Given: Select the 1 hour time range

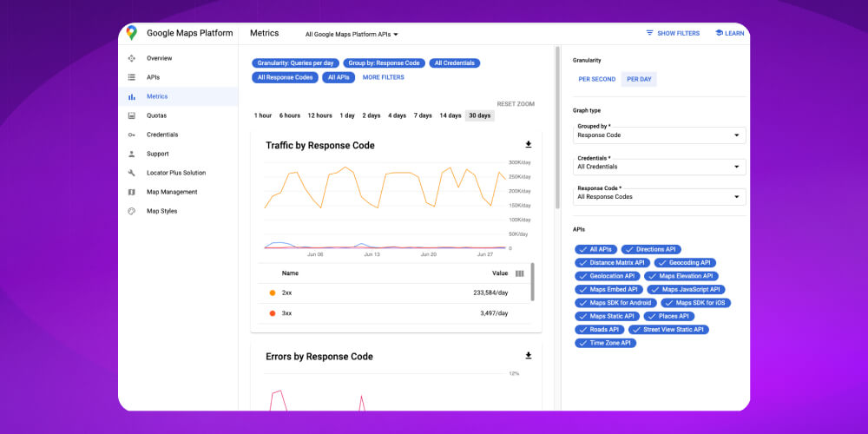Looking at the screenshot, I should pos(263,115).
